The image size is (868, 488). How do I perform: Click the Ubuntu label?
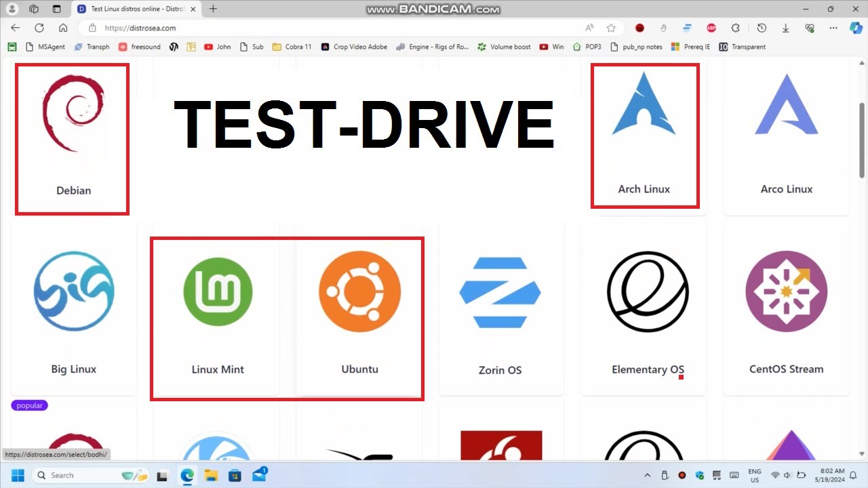click(x=360, y=369)
